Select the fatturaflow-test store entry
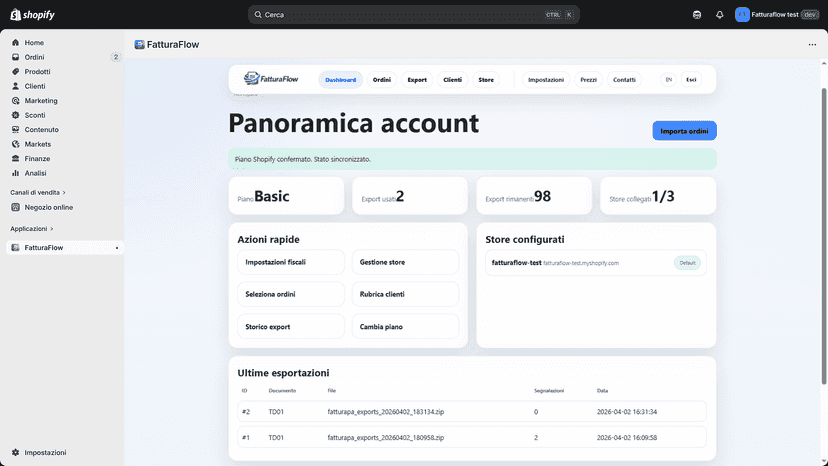Image resolution: width=828 pixels, height=466 pixels. [x=596, y=263]
